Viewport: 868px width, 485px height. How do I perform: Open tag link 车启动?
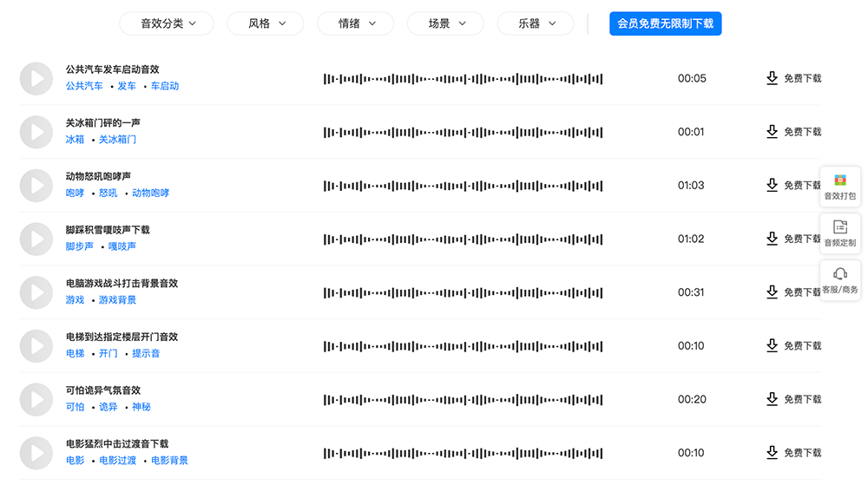pyautogui.click(x=165, y=86)
